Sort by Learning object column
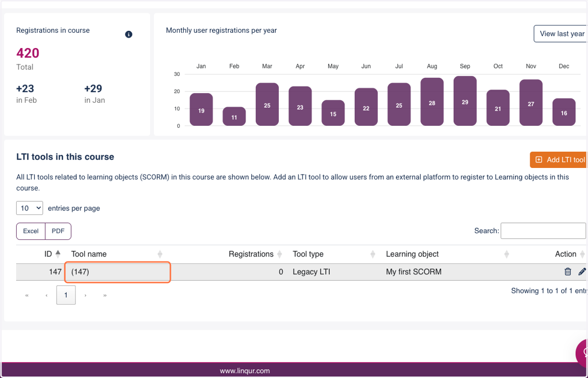This screenshot has height=378, width=588. pyautogui.click(x=507, y=254)
